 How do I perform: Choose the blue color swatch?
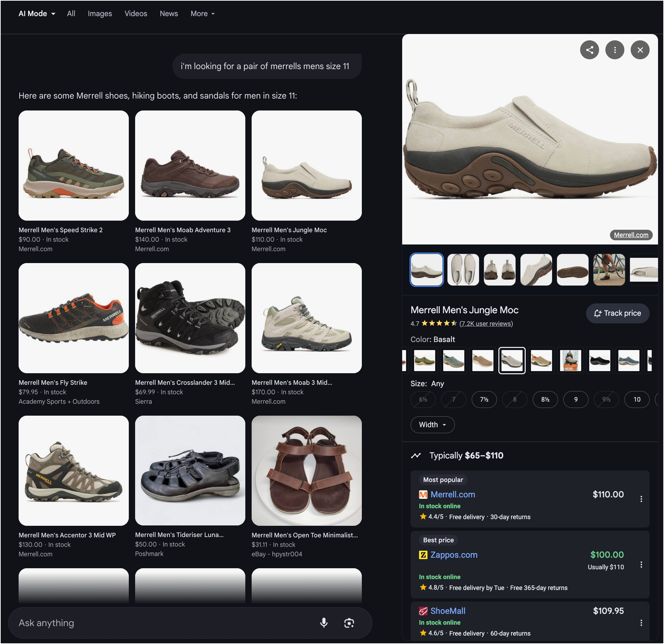point(629,361)
